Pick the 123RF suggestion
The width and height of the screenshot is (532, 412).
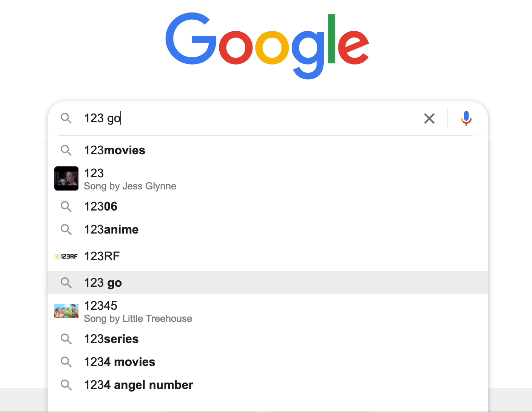click(268, 256)
